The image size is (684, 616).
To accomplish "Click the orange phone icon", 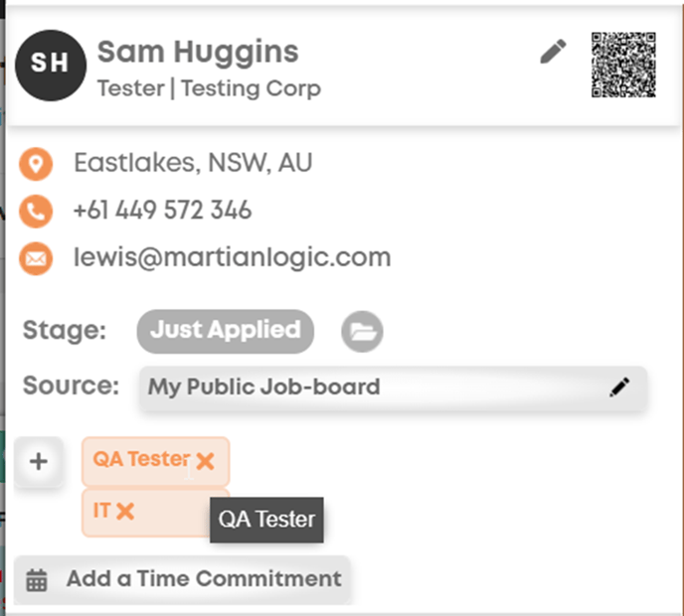I will pyautogui.click(x=36, y=211).
